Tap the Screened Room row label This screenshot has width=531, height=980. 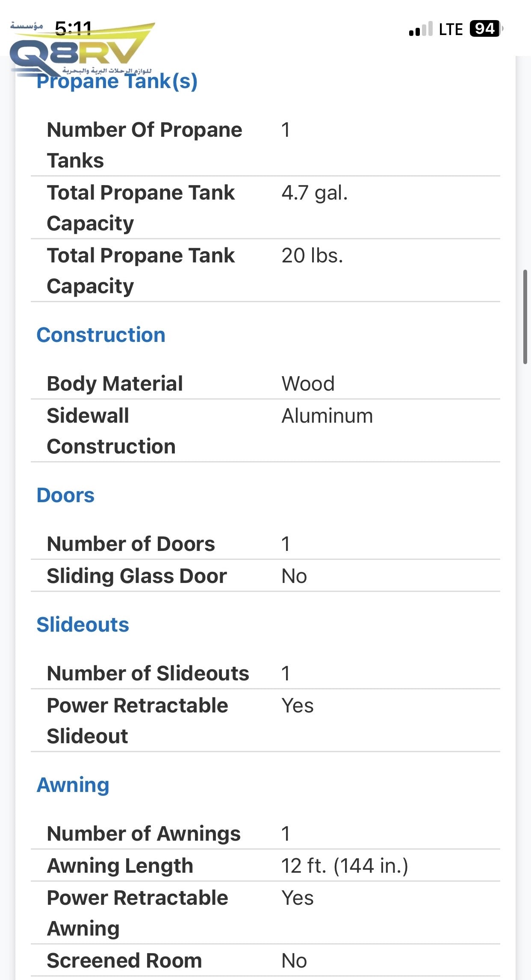(124, 960)
